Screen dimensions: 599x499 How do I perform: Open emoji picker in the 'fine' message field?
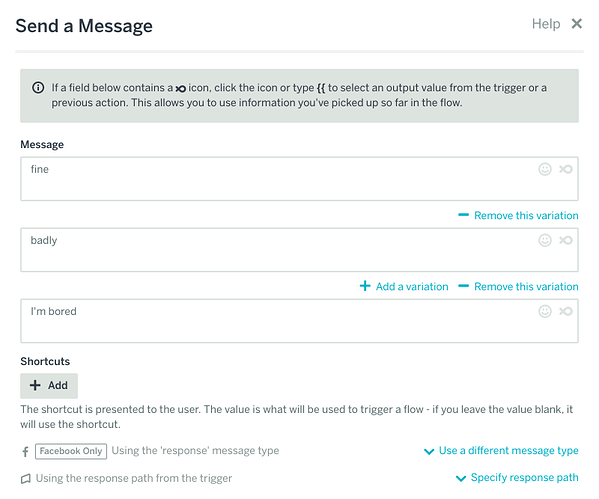[545, 169]
